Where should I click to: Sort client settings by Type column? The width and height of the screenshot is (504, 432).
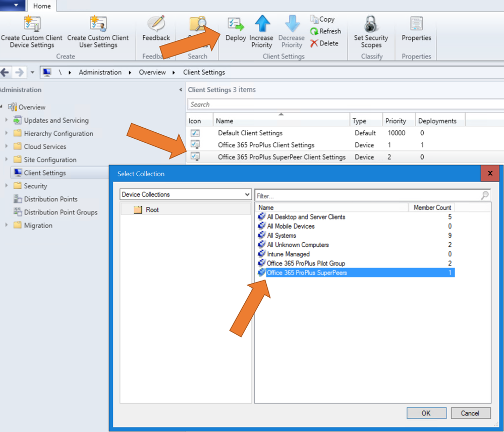pos(366,121)
